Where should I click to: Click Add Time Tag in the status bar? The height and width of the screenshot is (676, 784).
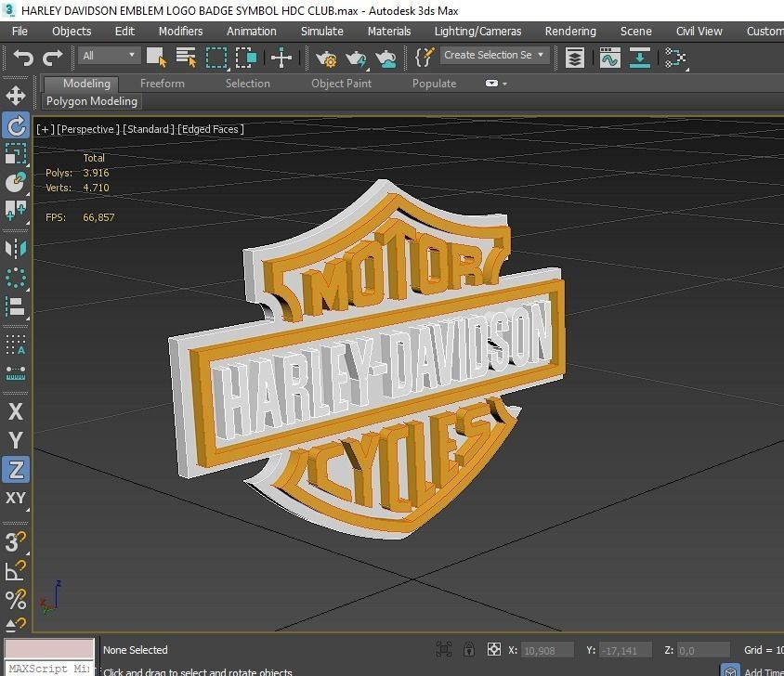pos(764,671)
